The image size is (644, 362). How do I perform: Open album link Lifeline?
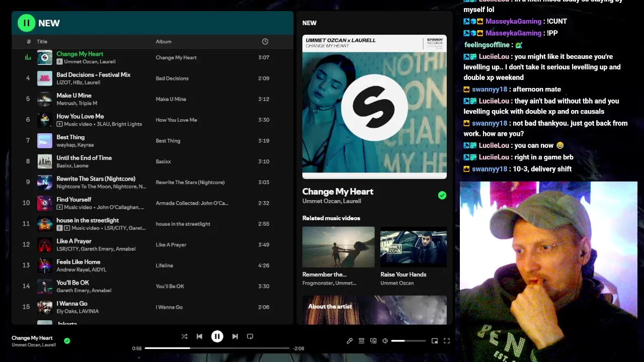click(x=165, y=265)
